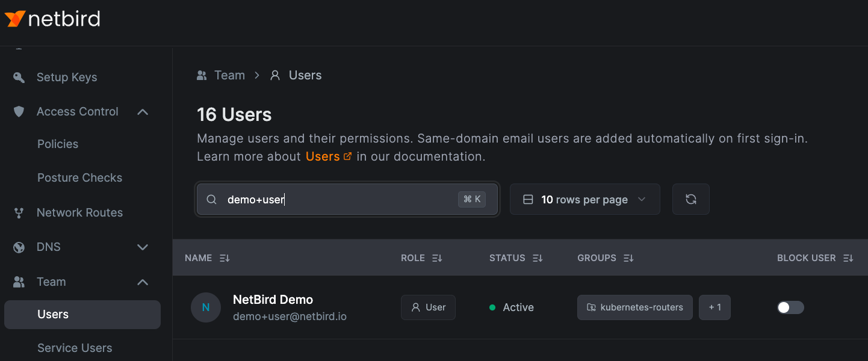Click the Setup Keys key icon
The image size is (868, 361).
tap(19, 78)
